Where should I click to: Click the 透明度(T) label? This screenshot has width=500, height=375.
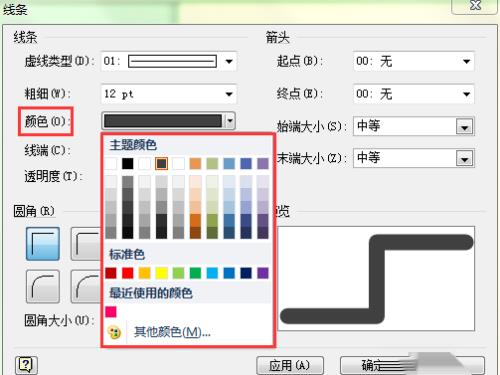53,176
